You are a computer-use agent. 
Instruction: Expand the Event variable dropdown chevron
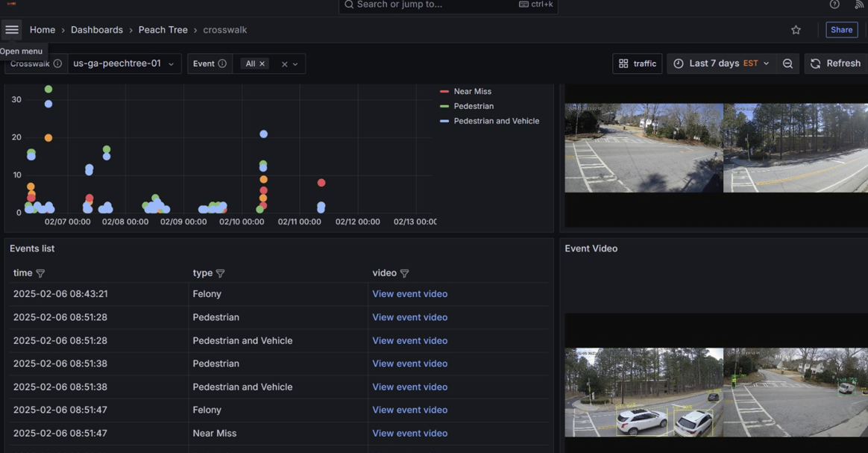[295, 64]
